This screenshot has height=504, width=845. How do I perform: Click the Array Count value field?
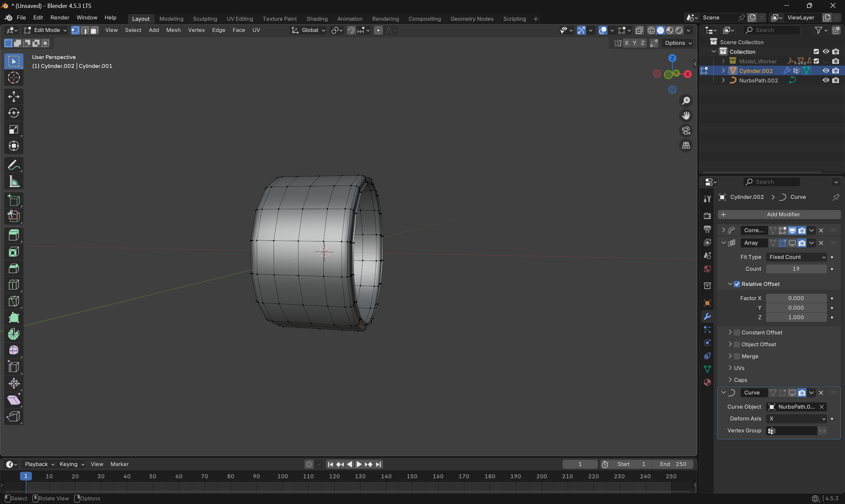(x=796, y=269)
